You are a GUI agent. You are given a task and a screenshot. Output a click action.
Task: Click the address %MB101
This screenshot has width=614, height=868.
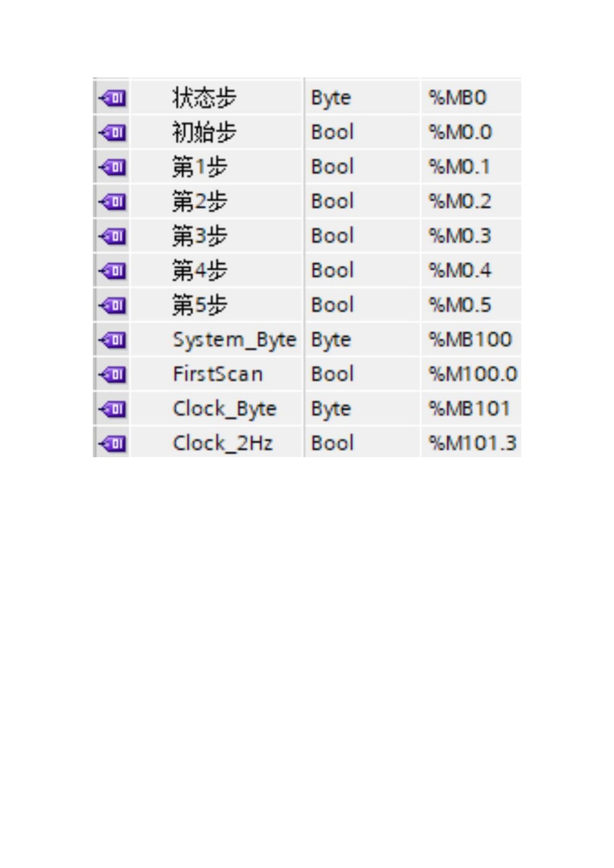click(x=470, y=409)
